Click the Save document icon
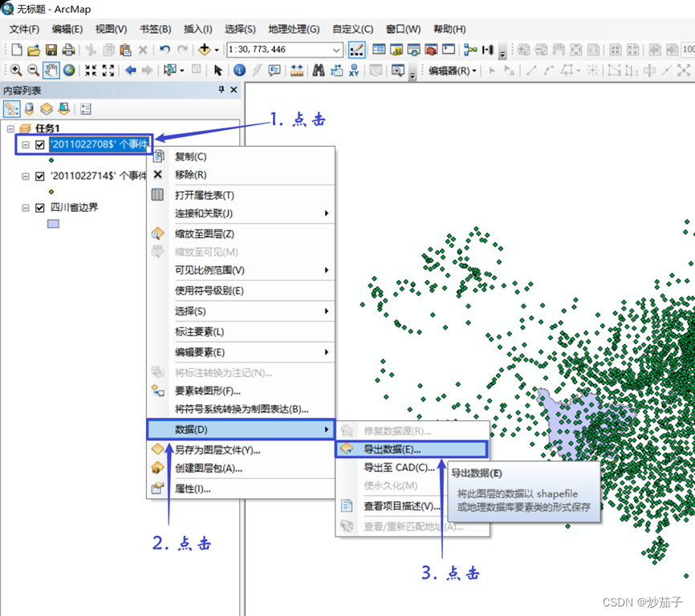695x616 pixels. [x=51, y=50]
